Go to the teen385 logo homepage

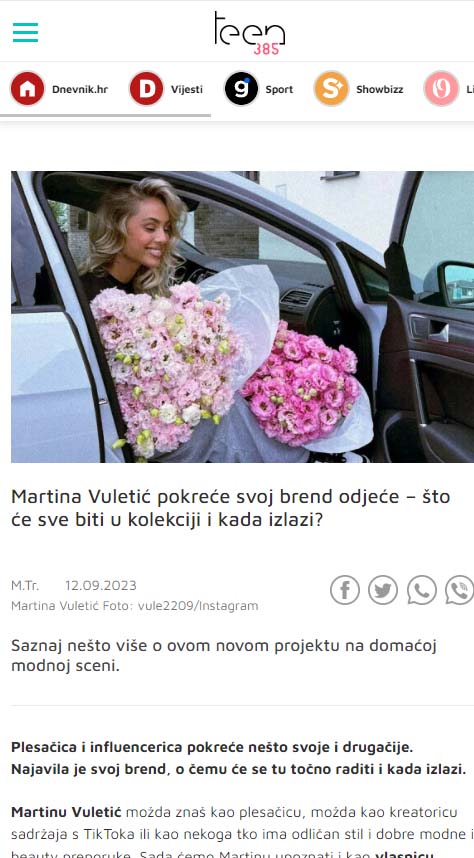tap(250, 33)
